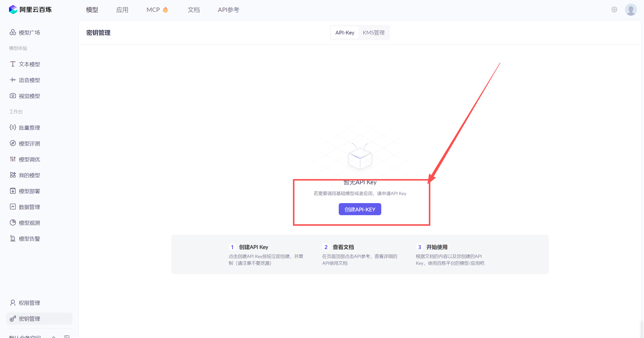Open 模型广场 from the sidebar icon
The image size is (644, 338).
(x=13, y=32)
